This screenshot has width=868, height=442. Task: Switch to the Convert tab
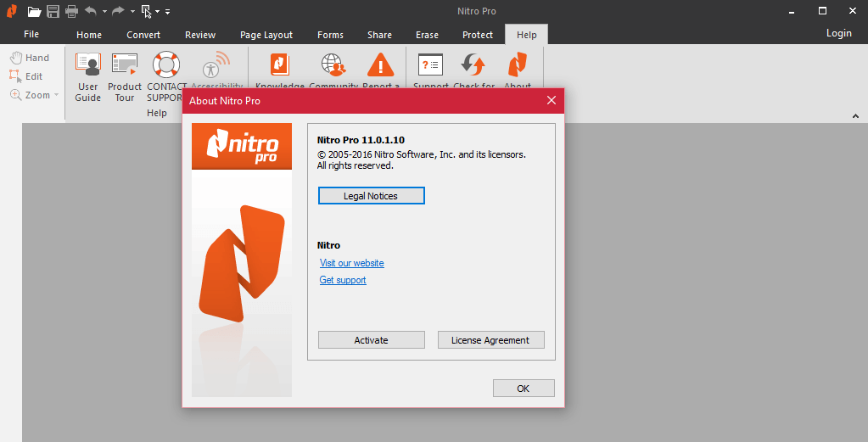point(143,35)
